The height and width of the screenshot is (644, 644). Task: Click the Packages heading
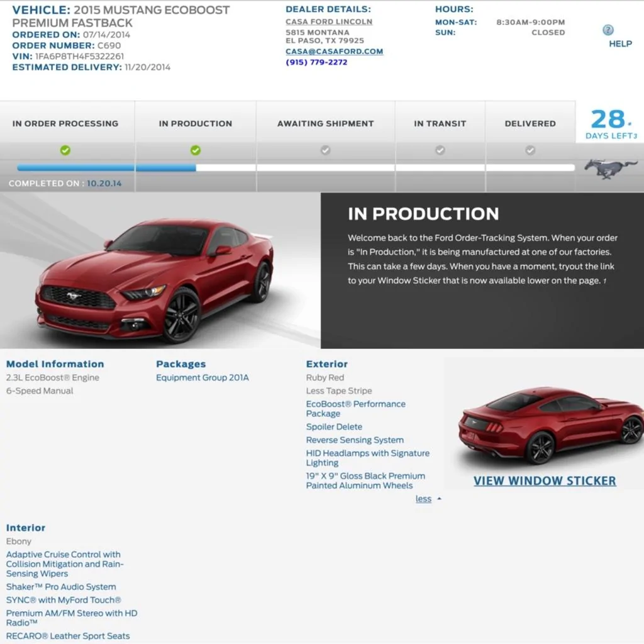(x=180, y=364)
